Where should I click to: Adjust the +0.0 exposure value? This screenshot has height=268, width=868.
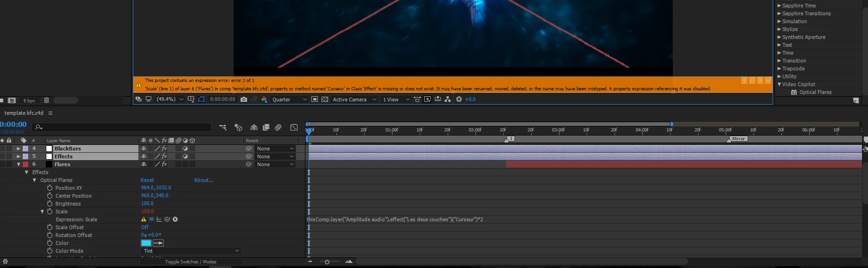point(471,99)
